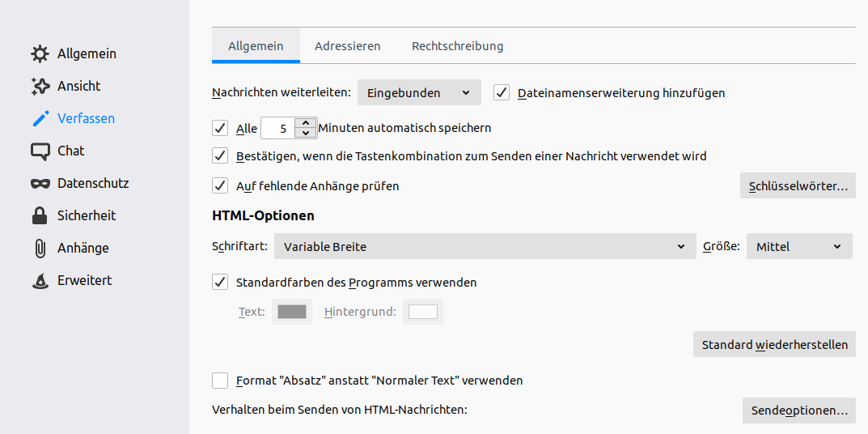Select the Datenschutz mask icon
The height and width of the screenshot is (434, 868).
40,184
